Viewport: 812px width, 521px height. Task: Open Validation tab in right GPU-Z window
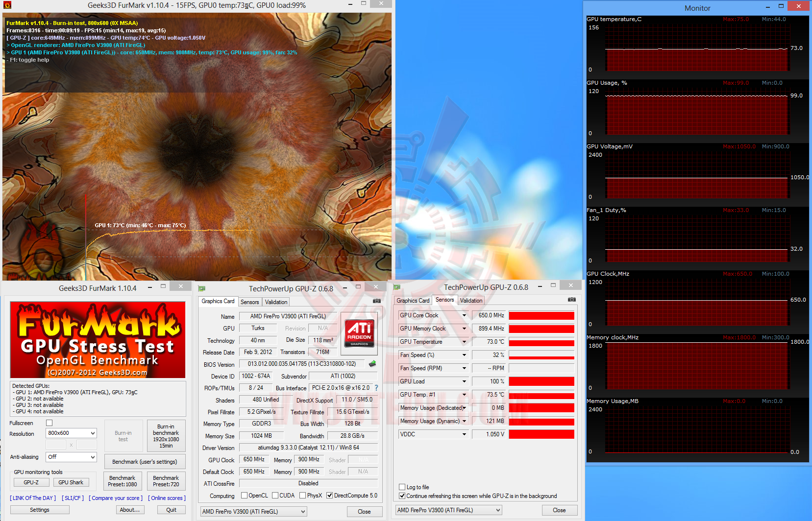click(x=471, y=301)
